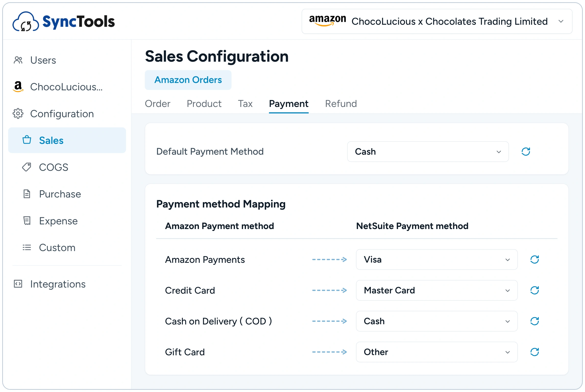The height and width of the screenshot is (392, 585).
Task: Click the COGS tag icon
Action: click(x=27, y=167)
